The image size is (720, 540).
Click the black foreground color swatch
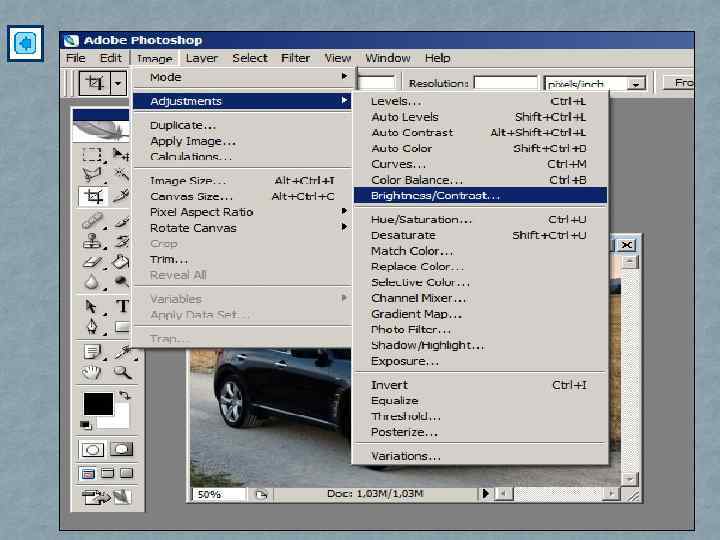[97, 404]
